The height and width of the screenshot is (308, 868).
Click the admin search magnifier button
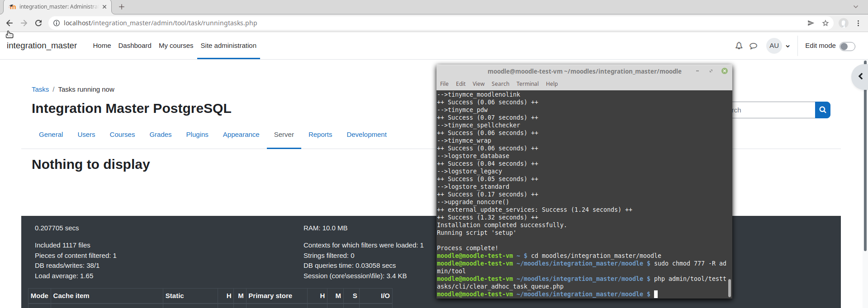click(x=823, y=110)
